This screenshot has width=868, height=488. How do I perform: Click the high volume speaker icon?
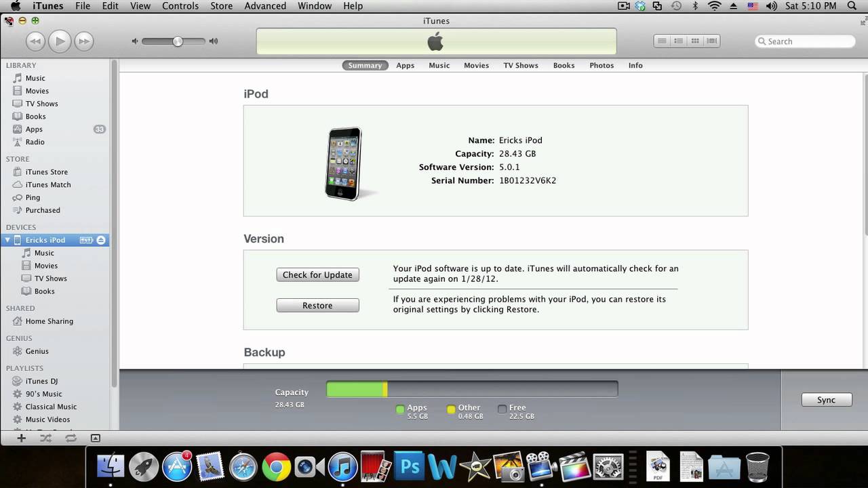pos(214,41)
